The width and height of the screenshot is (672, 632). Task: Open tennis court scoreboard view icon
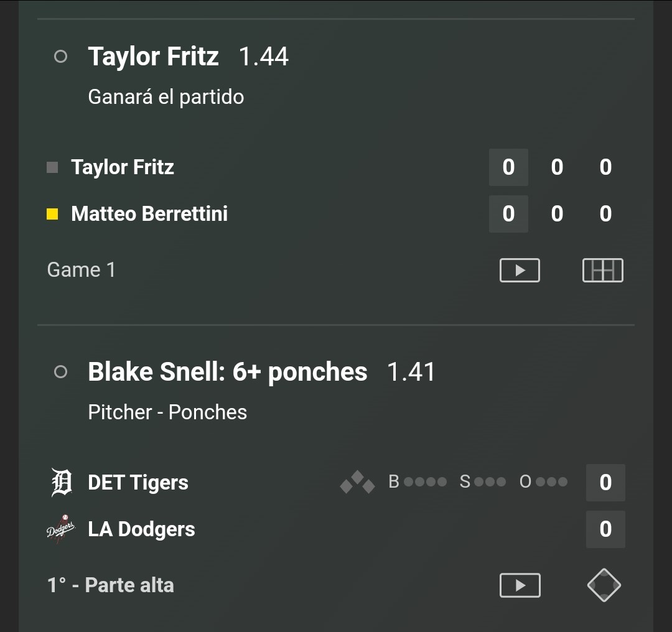pos(602,271)
